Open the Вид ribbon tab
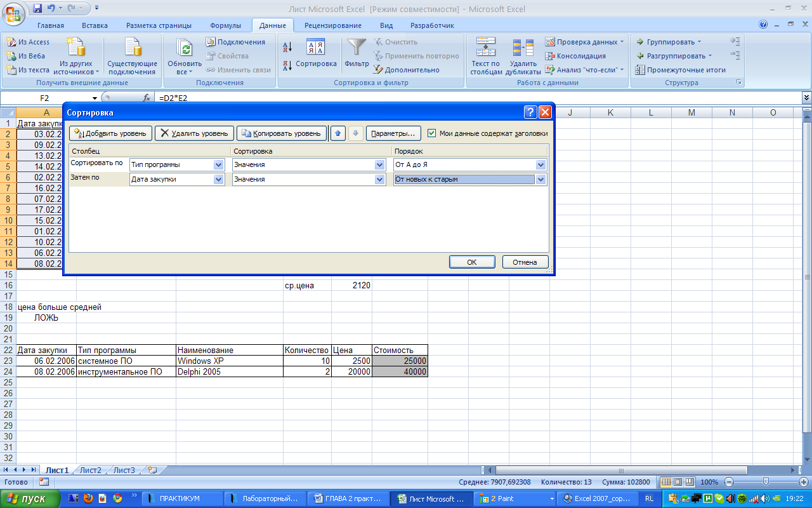This screenshot has width=812, height=508. pos(386,25)
